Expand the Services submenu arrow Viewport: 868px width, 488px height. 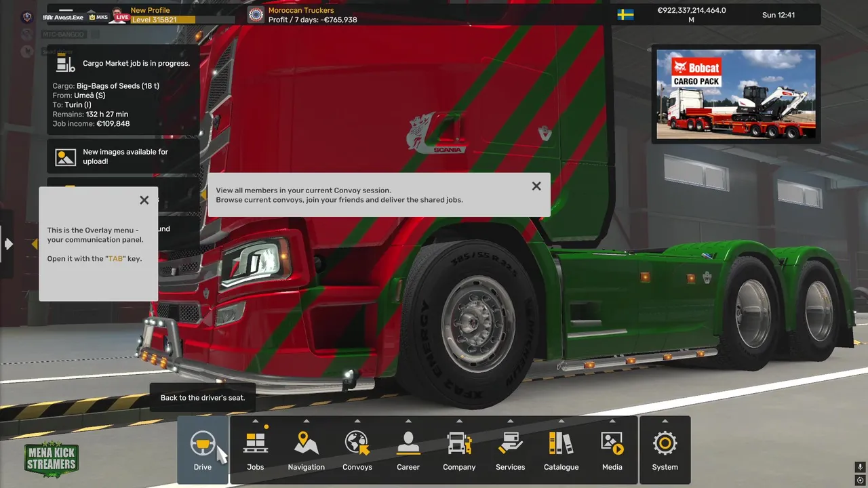click(x=510, y=421)
